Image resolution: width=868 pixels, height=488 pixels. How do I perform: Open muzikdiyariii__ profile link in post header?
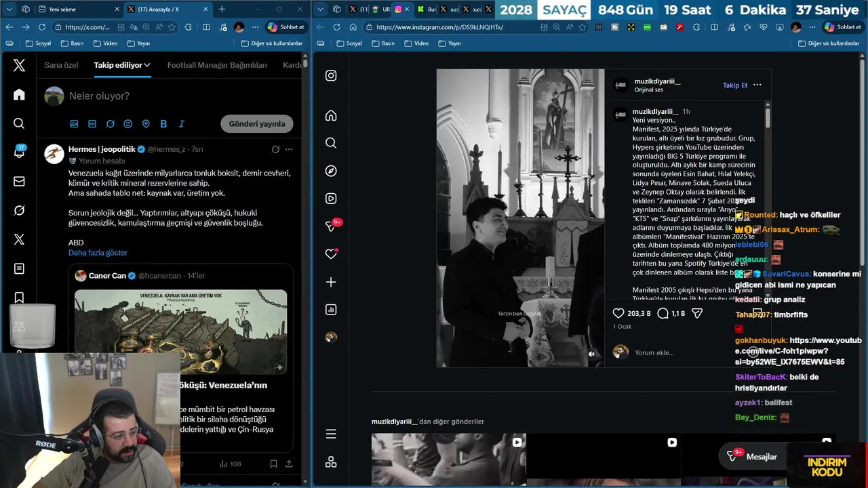tap(657, 81)
